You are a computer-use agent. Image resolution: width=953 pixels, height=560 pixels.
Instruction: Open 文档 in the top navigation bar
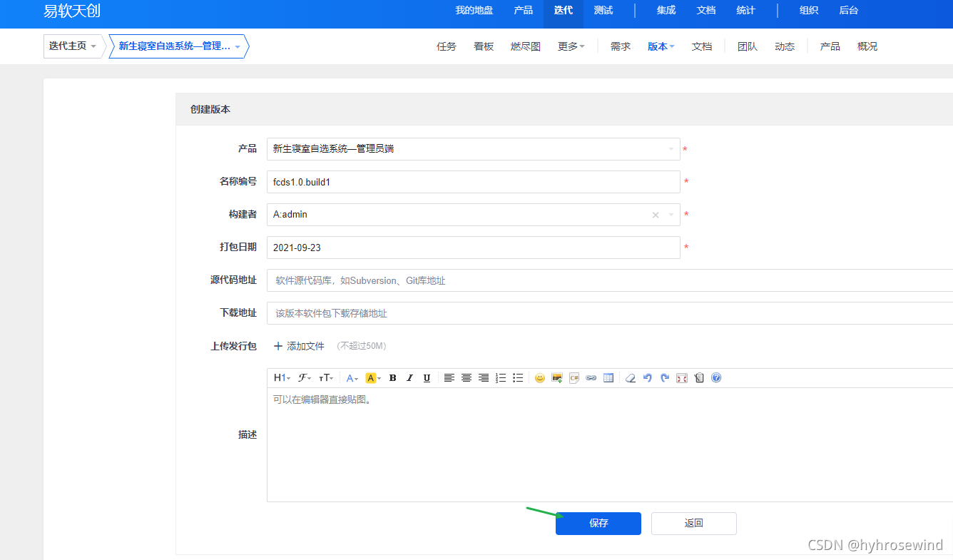tap(706, 10)
